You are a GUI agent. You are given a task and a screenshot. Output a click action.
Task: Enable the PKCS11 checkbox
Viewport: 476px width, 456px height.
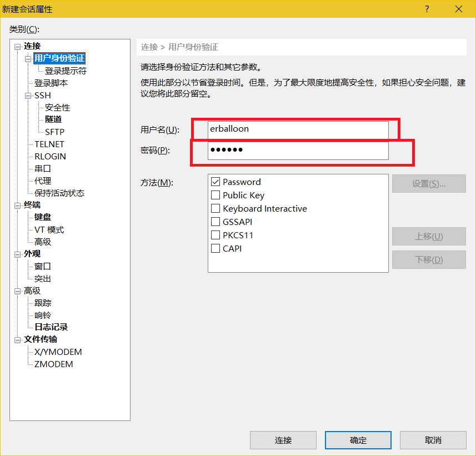coord(216,235)
